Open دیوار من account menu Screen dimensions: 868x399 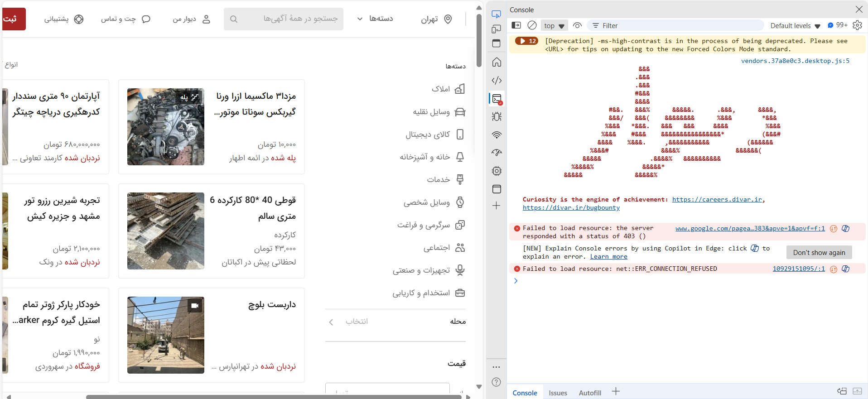point(192,19)
